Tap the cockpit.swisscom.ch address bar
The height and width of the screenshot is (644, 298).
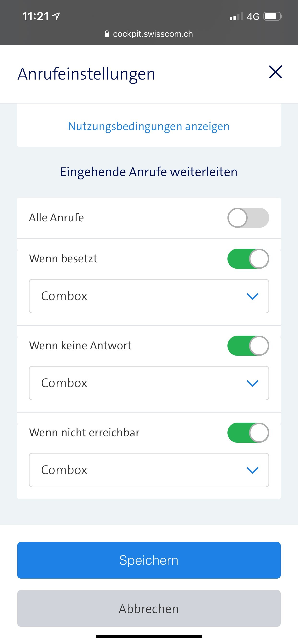153,34
